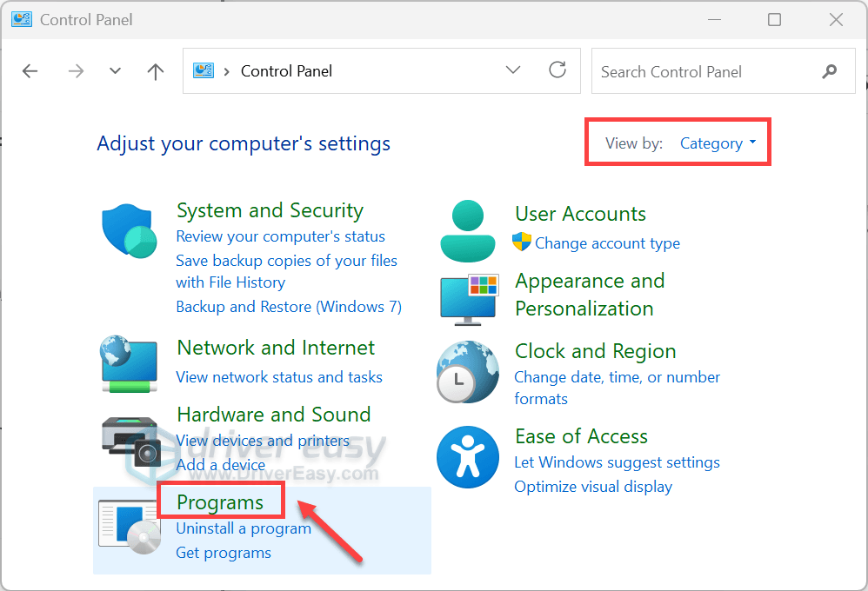Click the Appearance and Personalization monitor icon
The image size is (868, 591).
point(470,299)
